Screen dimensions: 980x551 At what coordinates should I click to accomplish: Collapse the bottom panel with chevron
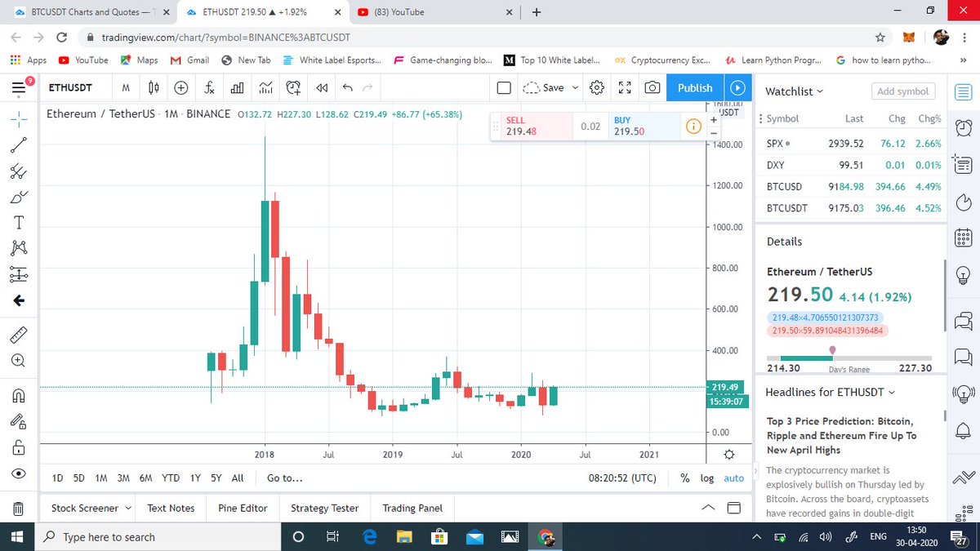[709, 509]
